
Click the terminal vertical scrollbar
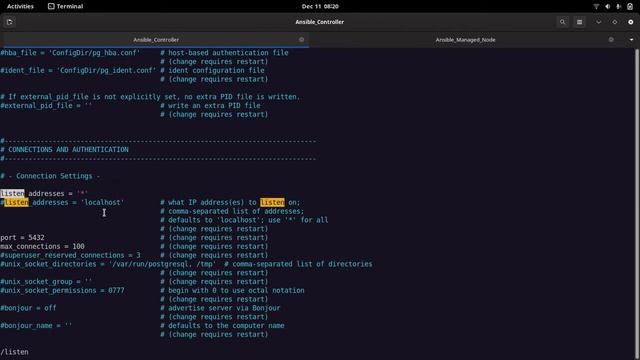(637, 204)
